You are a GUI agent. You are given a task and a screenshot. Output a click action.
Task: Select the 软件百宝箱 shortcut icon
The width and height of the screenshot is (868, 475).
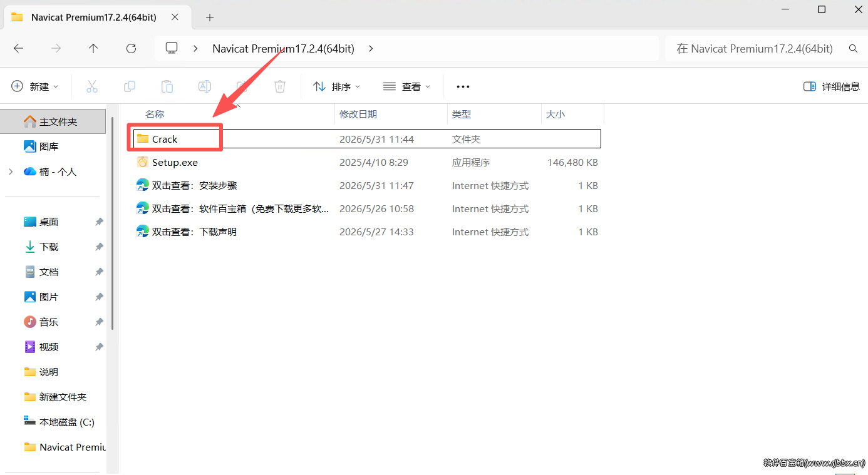143,208
